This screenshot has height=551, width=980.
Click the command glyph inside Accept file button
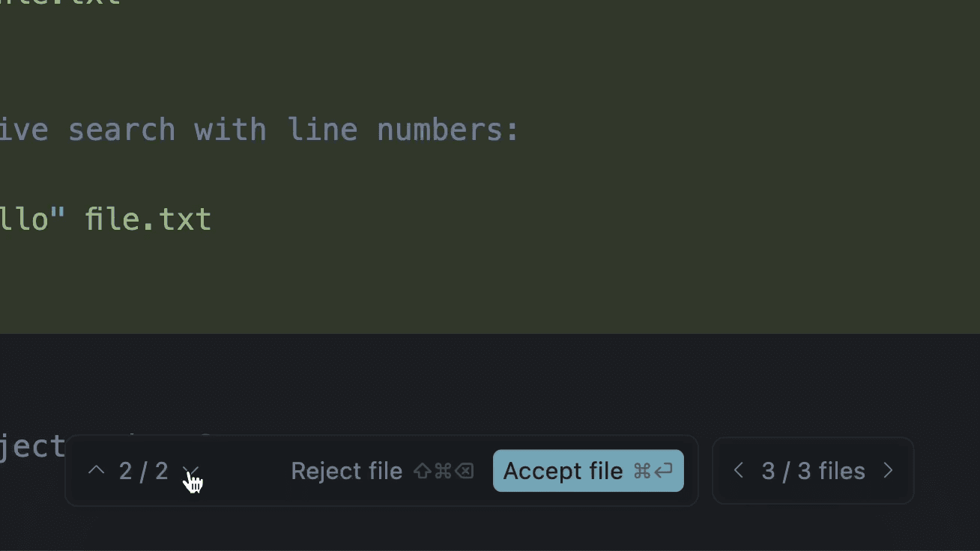click(x=641, y=471)
